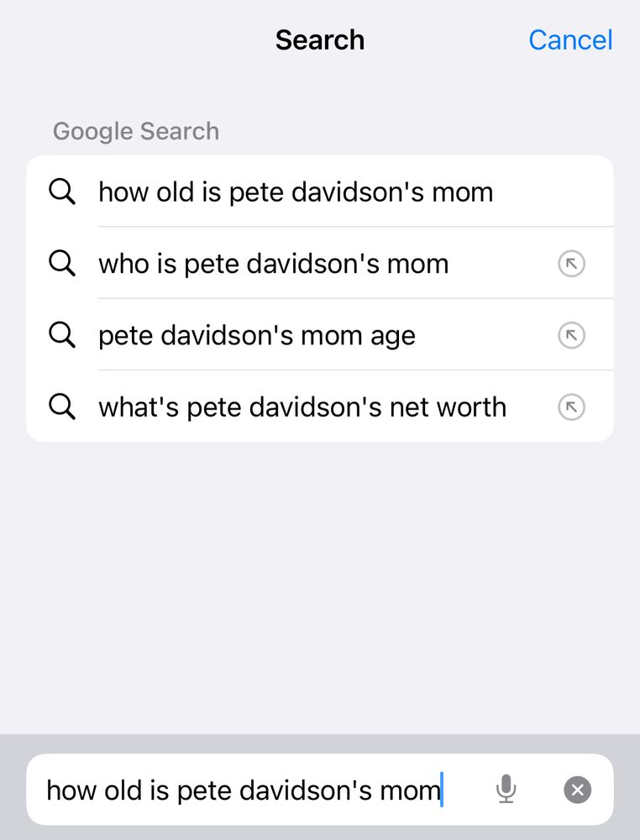Choose suggestion "who is pete davidson's mom"
Viewport: 640px width, 840px height.
click(x=320, y=263)
